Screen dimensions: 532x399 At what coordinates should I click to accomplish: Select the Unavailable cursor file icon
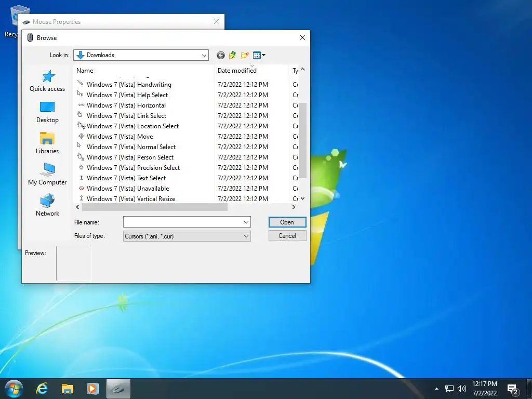[x=81, y=188]
